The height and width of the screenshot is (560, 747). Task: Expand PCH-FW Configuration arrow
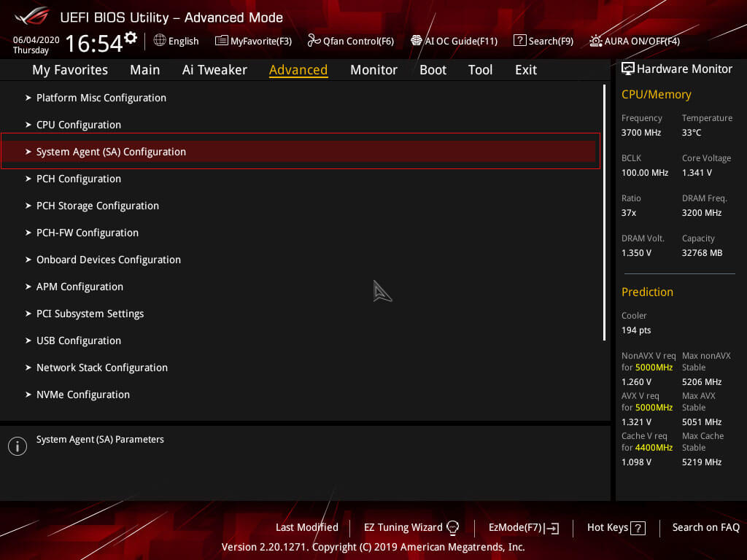coord(28,233)
